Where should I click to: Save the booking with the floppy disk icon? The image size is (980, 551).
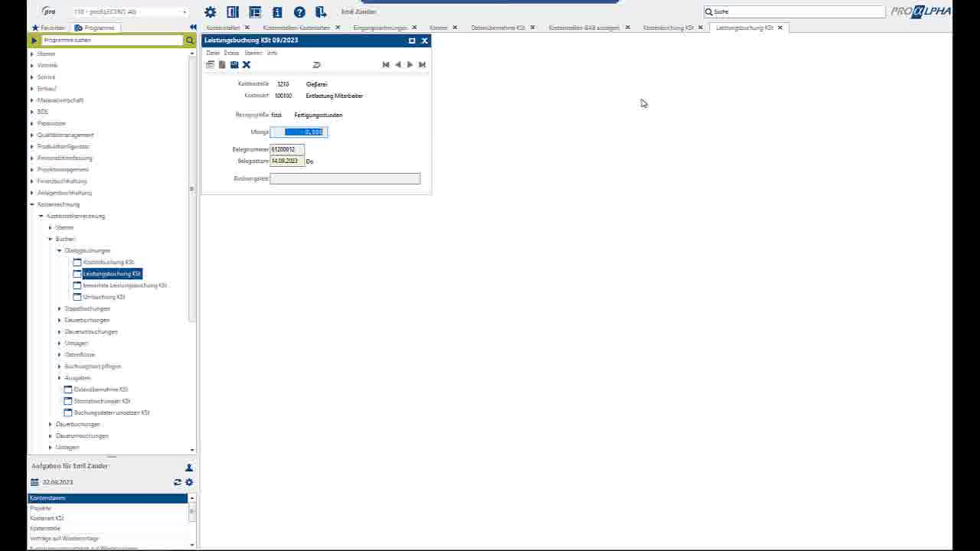pyautogui.click(x=234, y=65)
